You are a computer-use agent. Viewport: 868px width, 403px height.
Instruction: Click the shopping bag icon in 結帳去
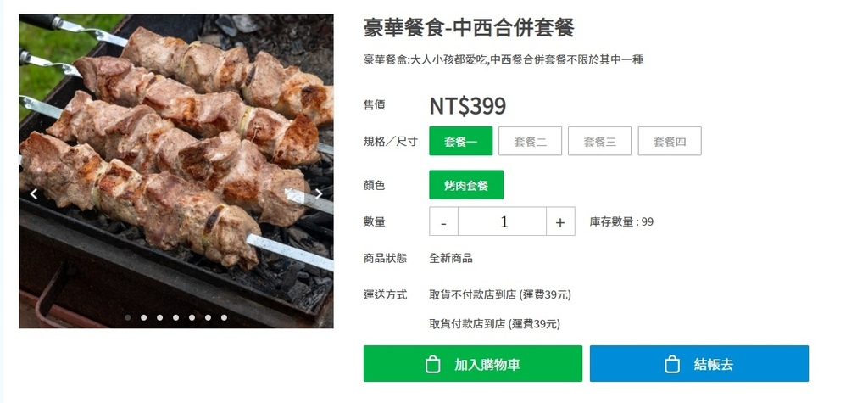pos(671,364)
